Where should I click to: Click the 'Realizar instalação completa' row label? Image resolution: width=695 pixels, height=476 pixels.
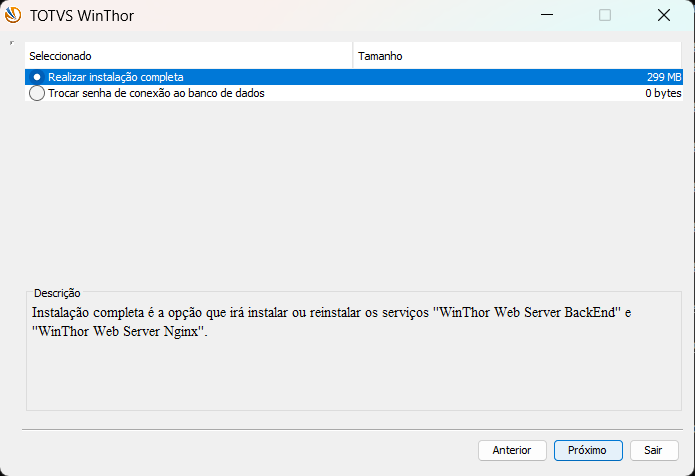click(116, 77)
